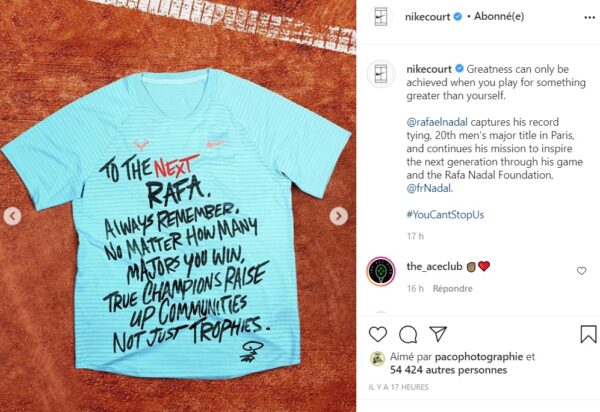View the the_aceclub profile picture
600x412 pixels.
[381, 271]
